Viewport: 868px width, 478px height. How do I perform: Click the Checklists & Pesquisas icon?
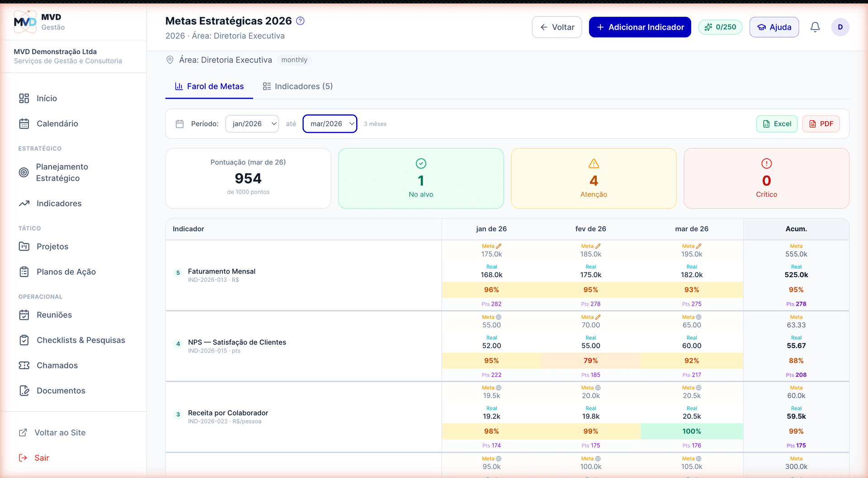point(24,340)
